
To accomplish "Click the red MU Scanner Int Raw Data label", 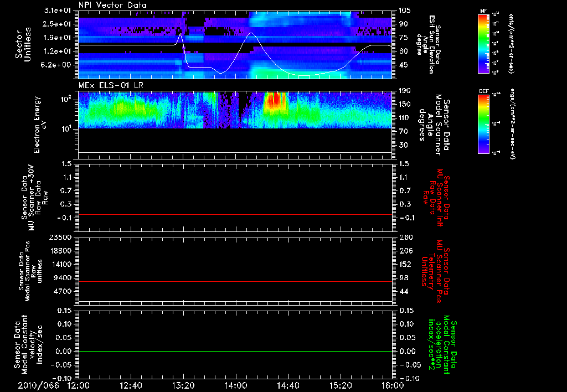I will tap(435, 198).
